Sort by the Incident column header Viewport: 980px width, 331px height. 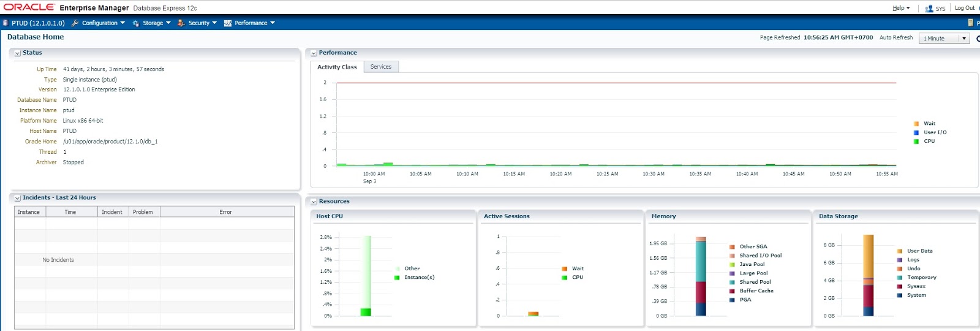coord(113,212)
